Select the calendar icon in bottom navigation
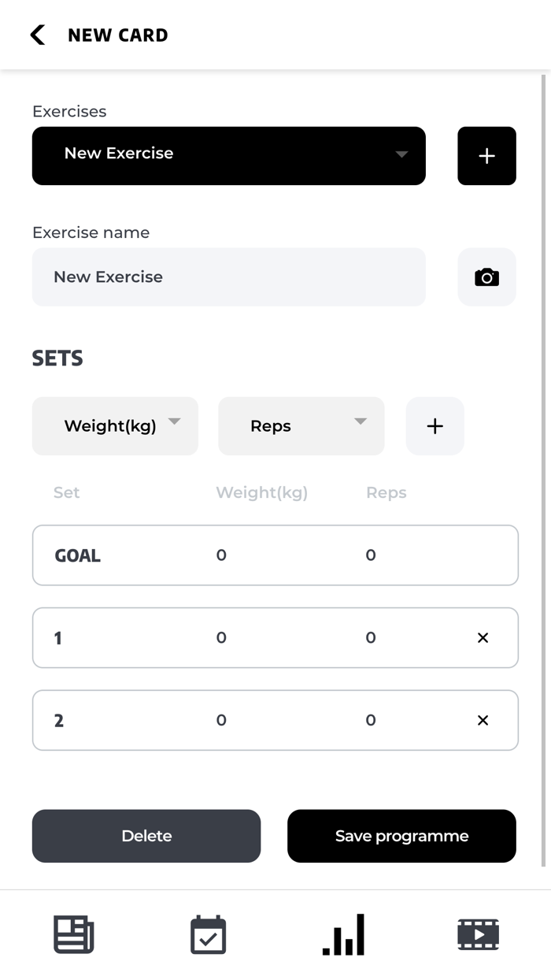Screen dimensions: 551x980 (208, 934)
